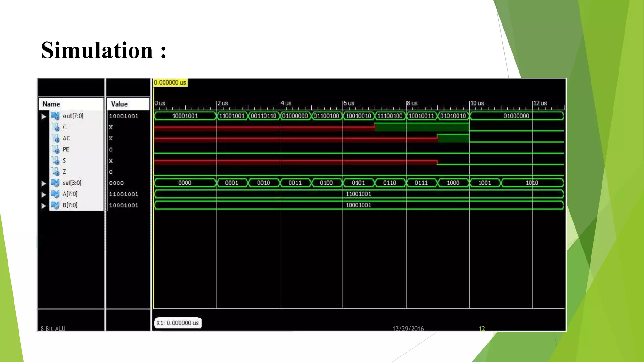Click the sel waveform segment 0101

click(358, 183)
